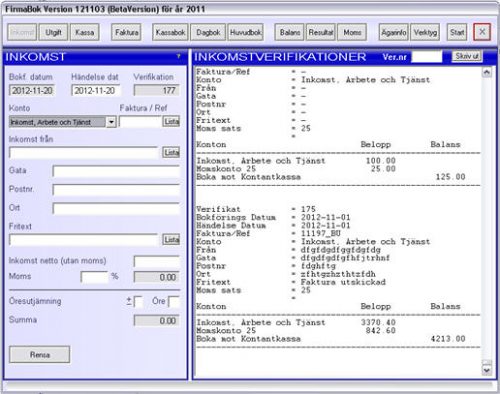Screen dimensions: 500x394
Task: Click the Summa 0.00 field
Action: coord(157,321)
